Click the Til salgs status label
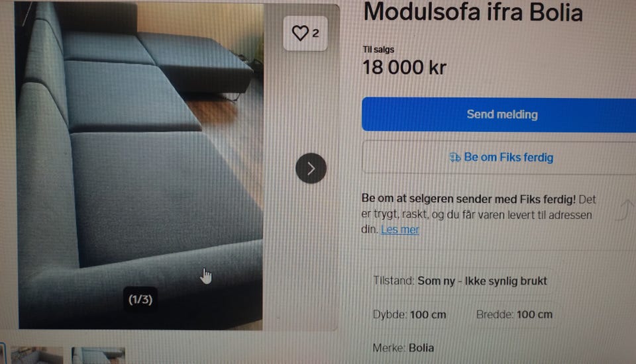Screen dimensions: 636x364 (x=378, y=50)
